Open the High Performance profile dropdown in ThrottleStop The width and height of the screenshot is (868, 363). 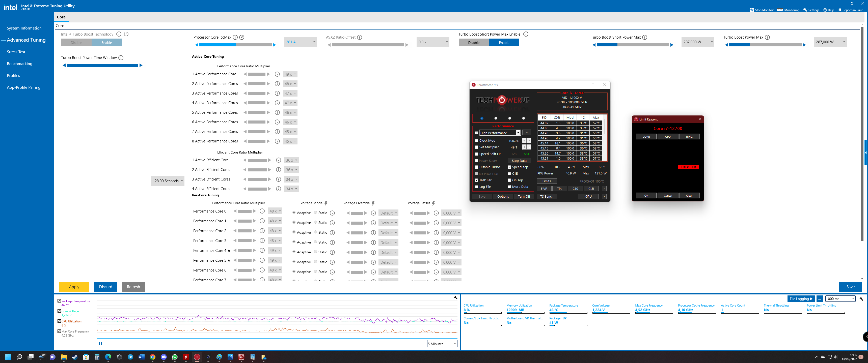tap(518, 133)
